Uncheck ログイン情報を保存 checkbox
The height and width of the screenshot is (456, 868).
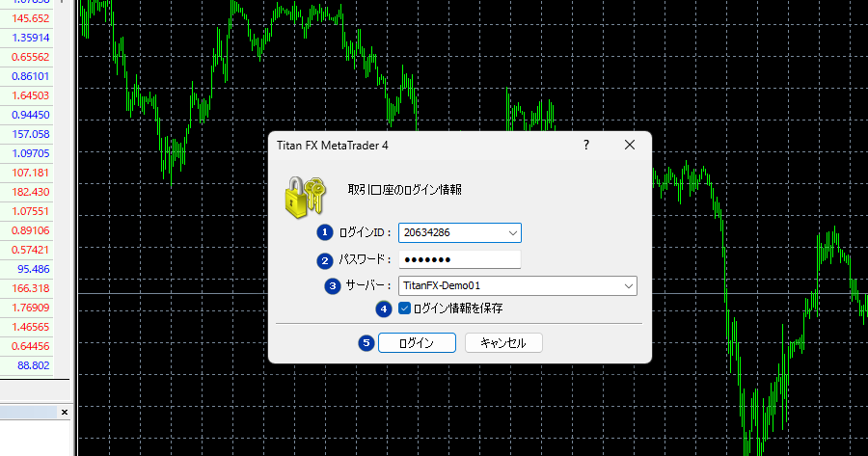405,308
